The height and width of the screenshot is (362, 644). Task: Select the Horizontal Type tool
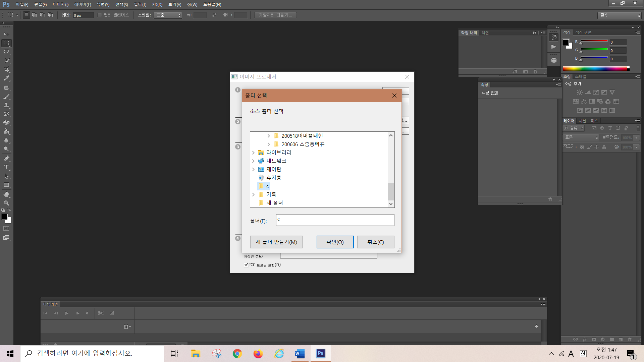(x=6, y=167)
